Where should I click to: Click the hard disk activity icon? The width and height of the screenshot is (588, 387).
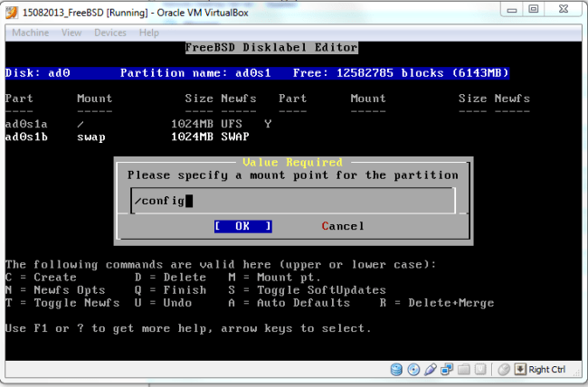(x=396, y=370)
